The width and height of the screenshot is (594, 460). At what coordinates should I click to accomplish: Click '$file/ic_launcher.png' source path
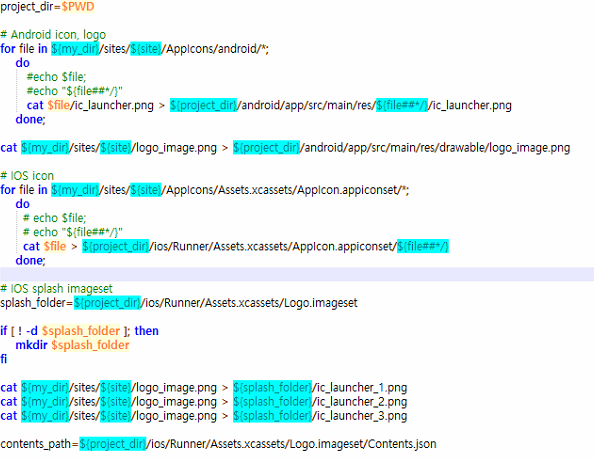point(100,105)
